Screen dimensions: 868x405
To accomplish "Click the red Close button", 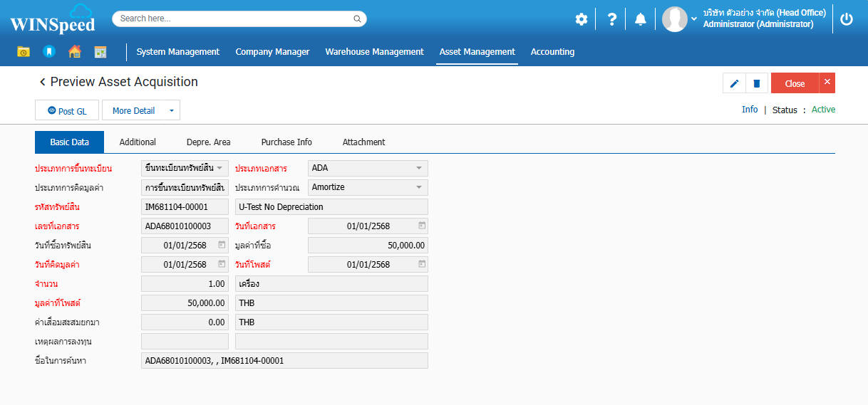I will (x=795, y=83).
